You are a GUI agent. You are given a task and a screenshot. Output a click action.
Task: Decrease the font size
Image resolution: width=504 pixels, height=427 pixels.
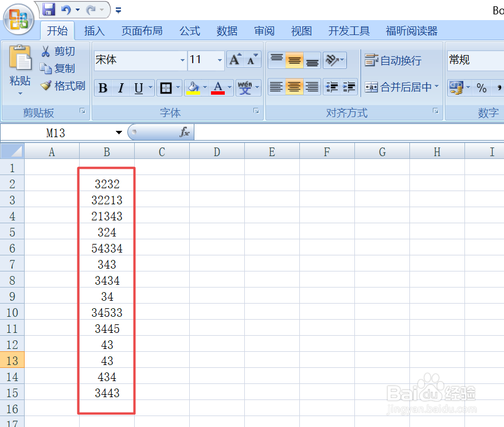coord(252,60)
